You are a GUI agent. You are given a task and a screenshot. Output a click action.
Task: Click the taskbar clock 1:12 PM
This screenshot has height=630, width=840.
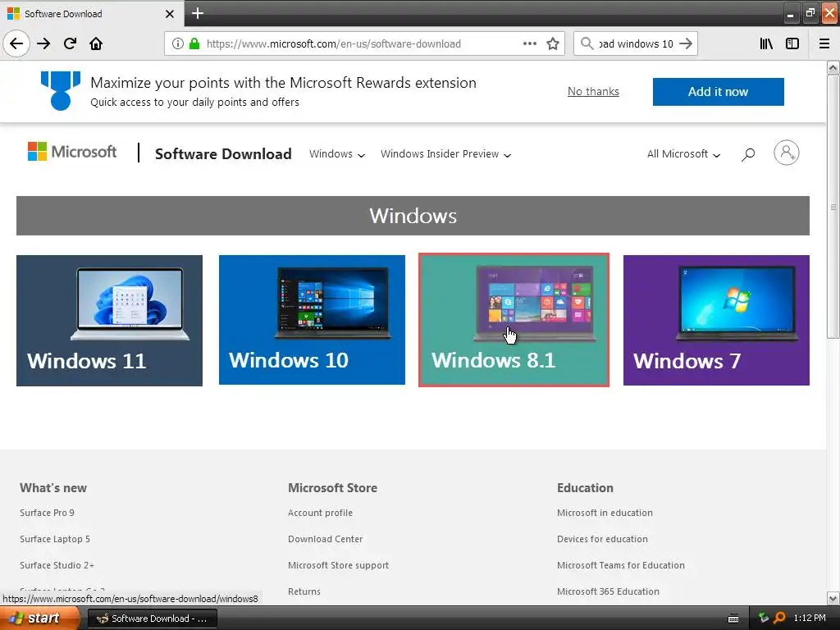pos(810,619)
